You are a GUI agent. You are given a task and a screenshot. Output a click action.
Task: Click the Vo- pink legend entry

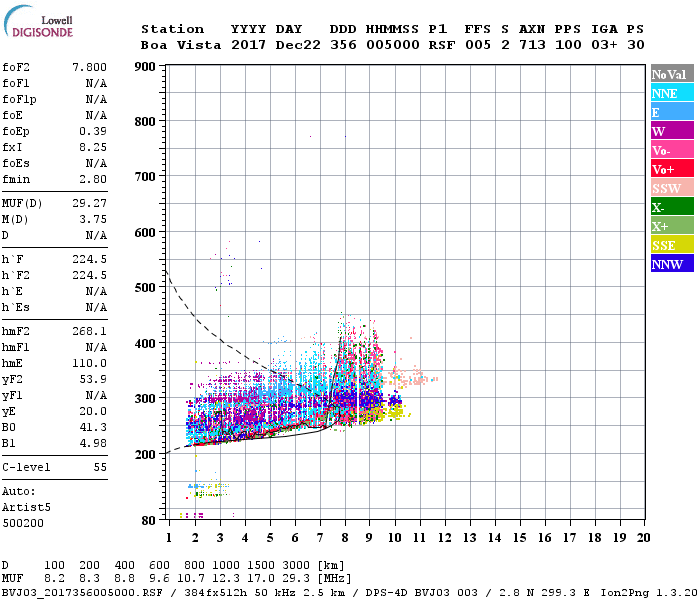point(672,150)
